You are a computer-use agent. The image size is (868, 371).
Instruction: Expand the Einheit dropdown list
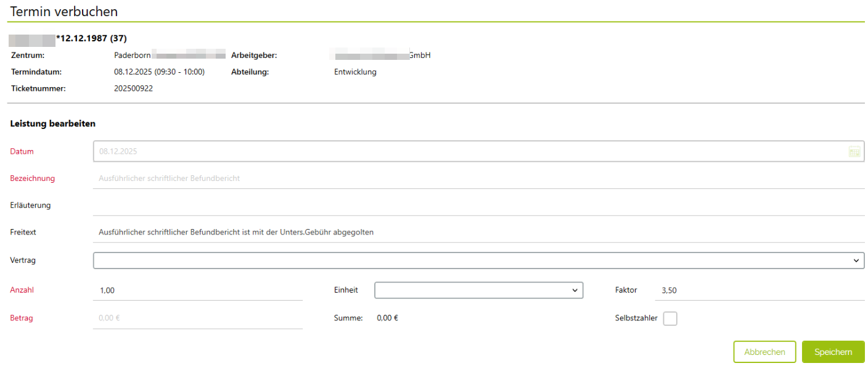(x=478, y=290)
